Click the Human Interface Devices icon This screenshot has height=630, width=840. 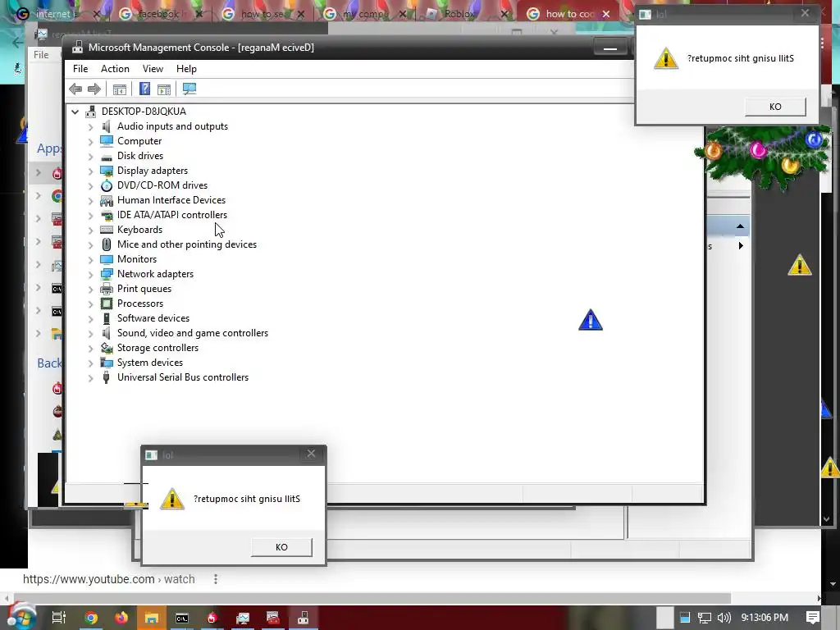(107, 200)
